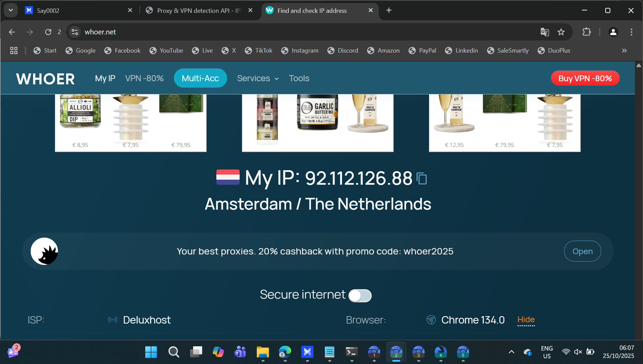Open the tab search dropdown arrow
Screen dimensions: 643x364
(x=11, y=10)
